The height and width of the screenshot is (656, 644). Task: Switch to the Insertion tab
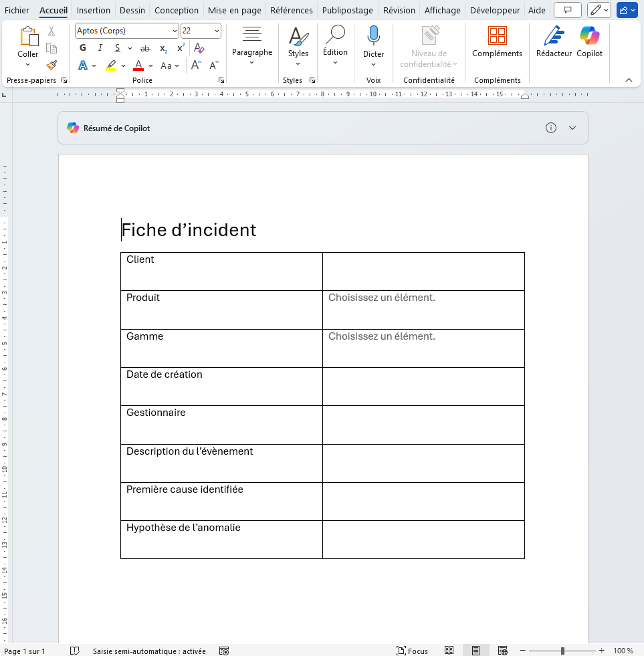coord(93,10)
